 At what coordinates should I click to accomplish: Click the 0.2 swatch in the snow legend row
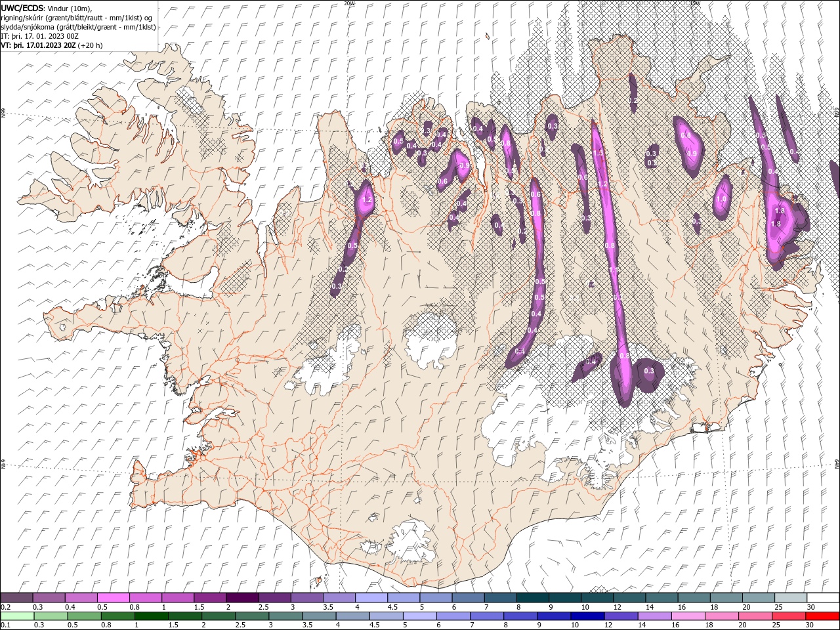[x=16, y=598]
